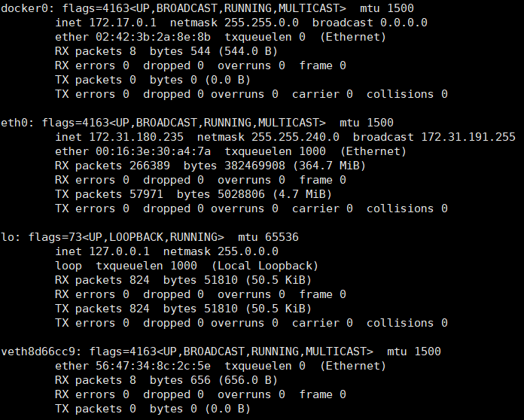Viewport: 524px width, 420px height.
Task: Click the lo interface name
Action: click(8, 237)
